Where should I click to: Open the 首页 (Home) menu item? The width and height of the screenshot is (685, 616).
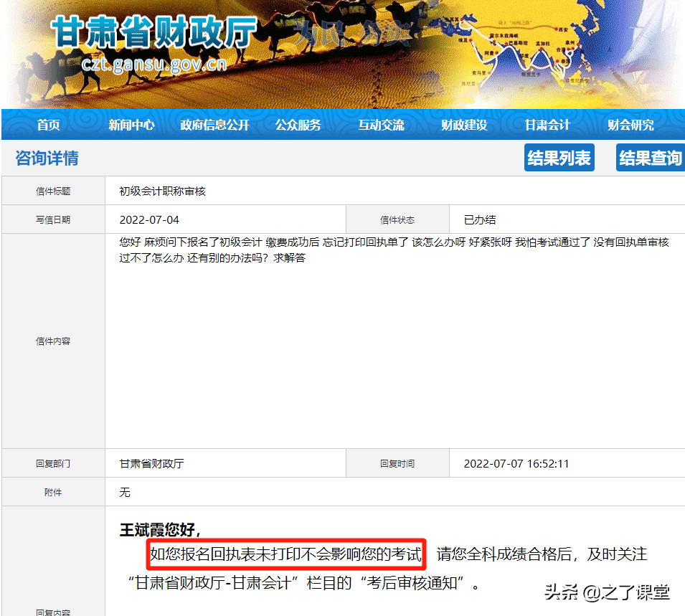(47, 124)
